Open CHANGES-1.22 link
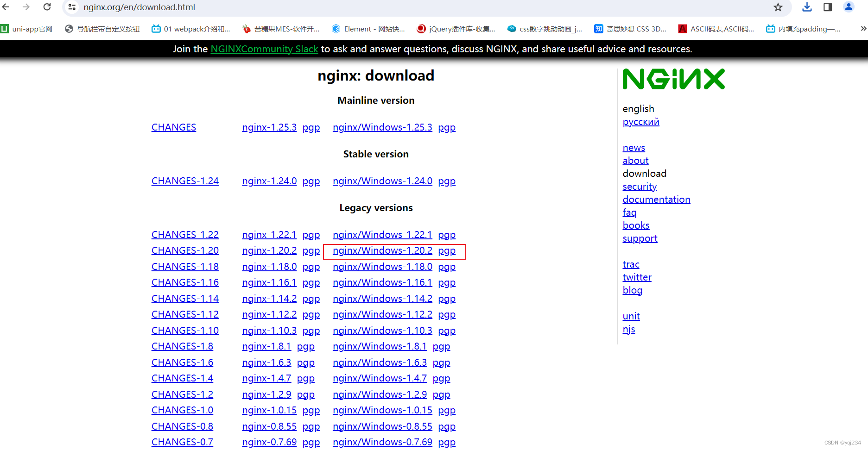The width and height of the screenshot is (868, 450). coord(185,235)
